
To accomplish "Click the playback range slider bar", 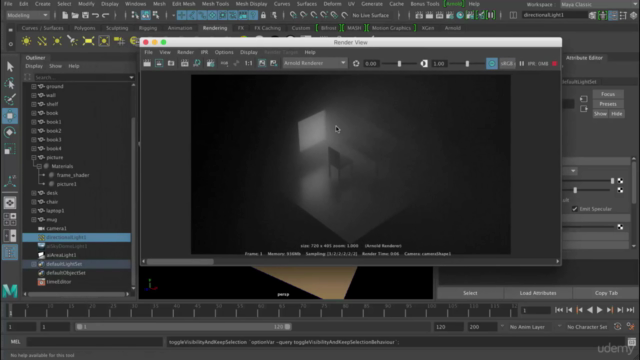I will coord(183,327).
